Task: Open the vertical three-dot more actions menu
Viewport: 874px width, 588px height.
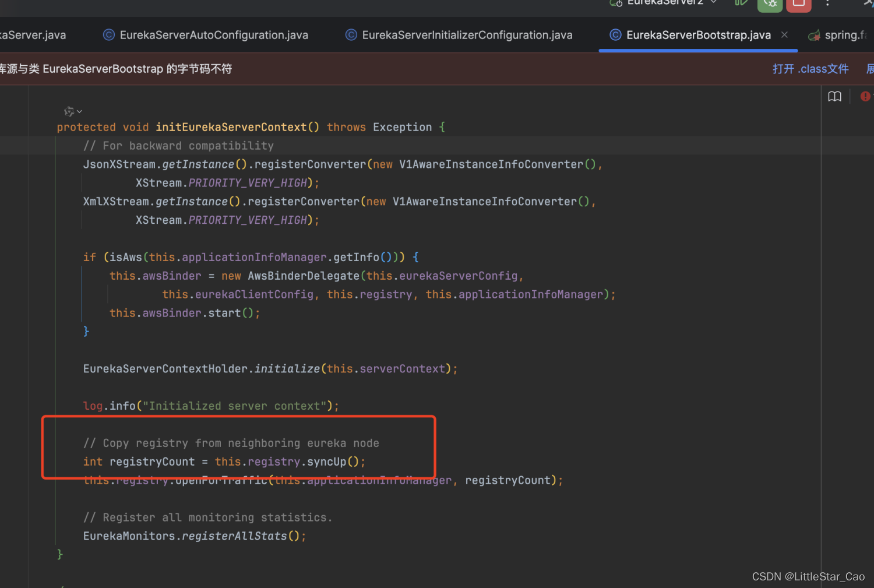Action: click(827, 3)
